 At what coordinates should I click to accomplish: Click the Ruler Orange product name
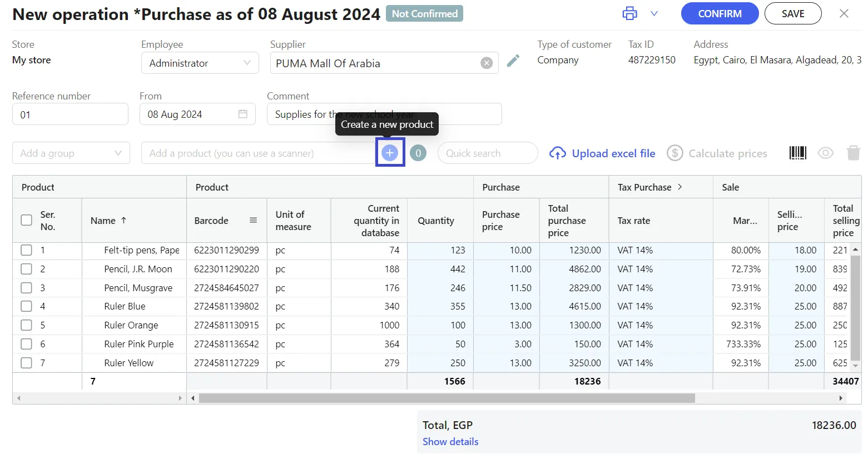(131, 325)
